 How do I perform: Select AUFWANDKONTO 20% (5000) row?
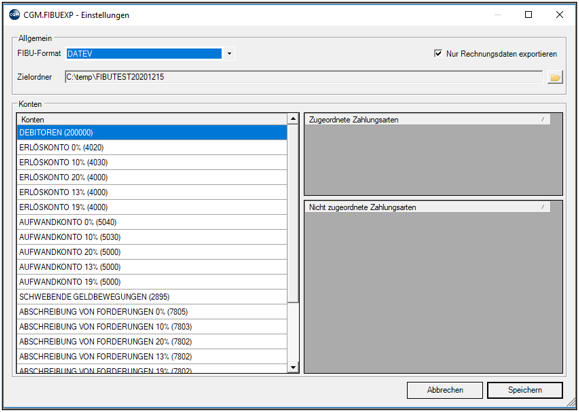[152, 252]
